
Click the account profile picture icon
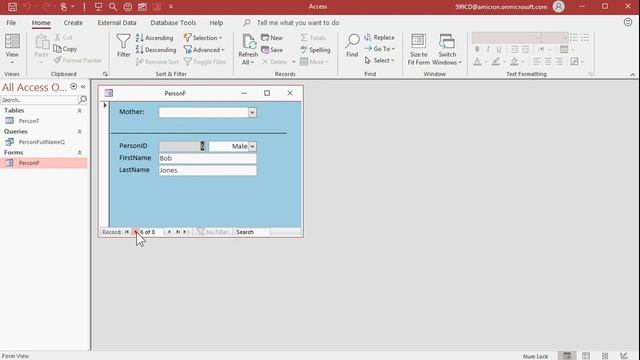pos(558,7)
